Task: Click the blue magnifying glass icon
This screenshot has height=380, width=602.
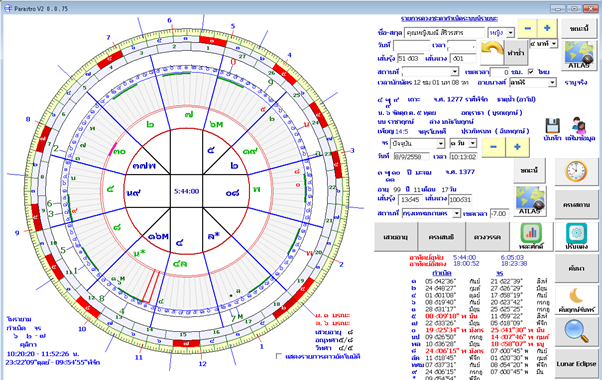Action: [576, 331]
